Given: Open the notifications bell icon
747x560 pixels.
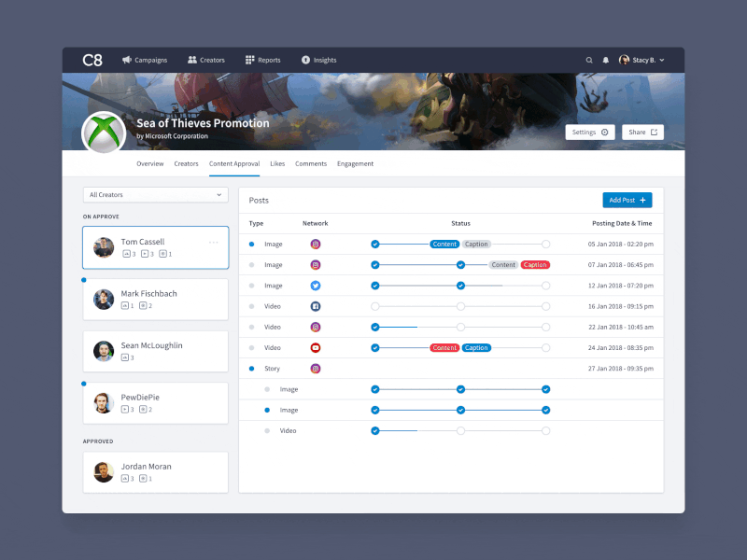Looking at the screenshot, I should [605, 60].
